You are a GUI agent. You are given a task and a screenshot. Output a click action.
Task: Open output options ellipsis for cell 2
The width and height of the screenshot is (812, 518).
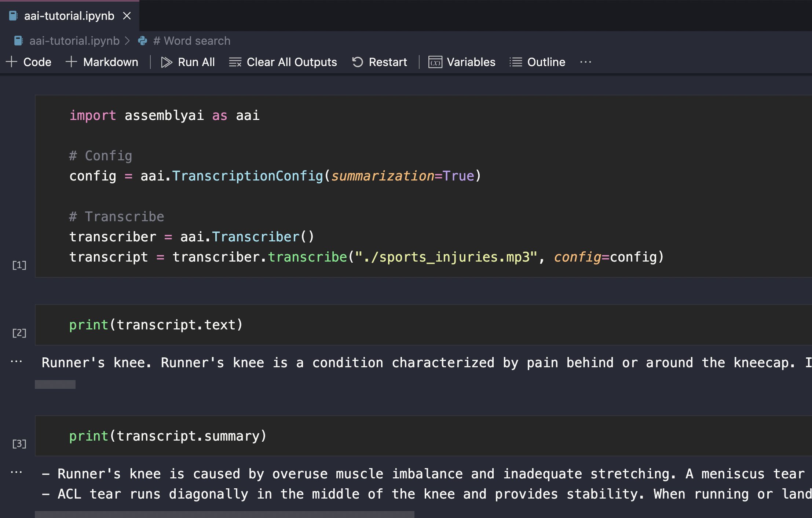point(17,362)
